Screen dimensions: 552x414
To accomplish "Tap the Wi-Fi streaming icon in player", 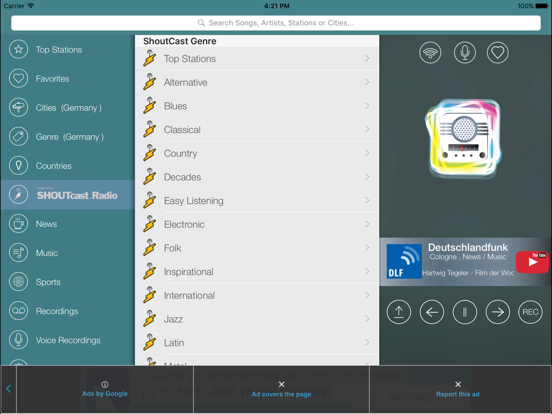I will point(430,52).
